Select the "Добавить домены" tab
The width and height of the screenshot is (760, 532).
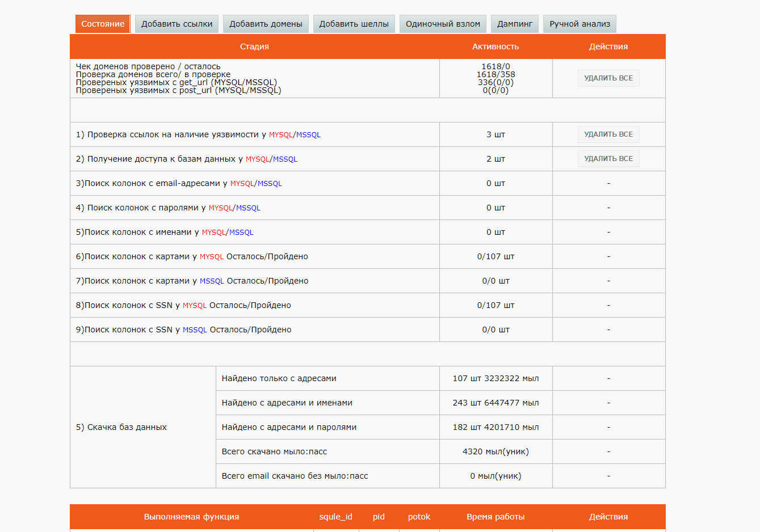[266, 24]
